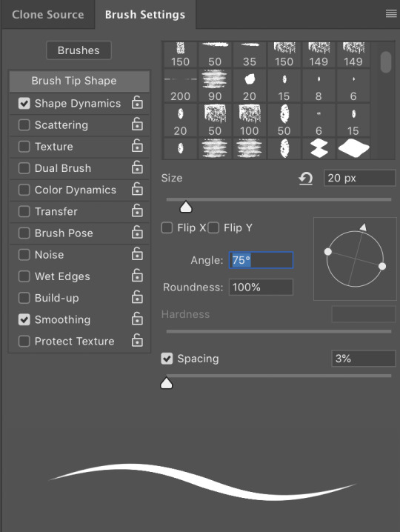The width and height of the screenshot is (400, 532).
Task: Open the Brushes panel button
Action: (x=79, y=50)
